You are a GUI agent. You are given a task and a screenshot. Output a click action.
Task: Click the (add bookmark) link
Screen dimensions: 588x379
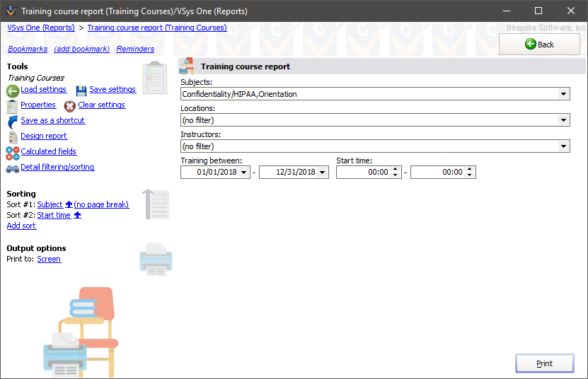(x=82, y=49)
